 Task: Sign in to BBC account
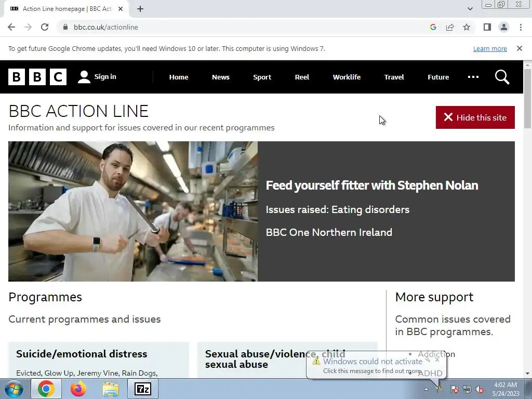(97, 77)
